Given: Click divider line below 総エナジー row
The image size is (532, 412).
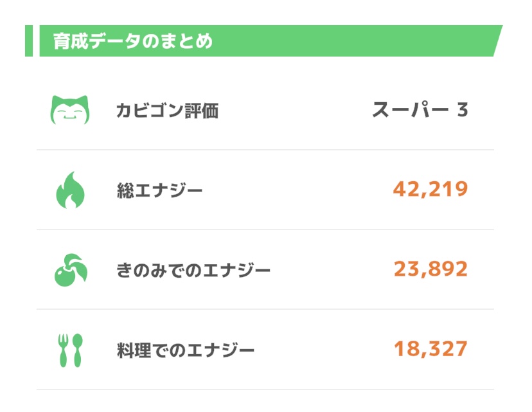Looking at the screenshot, I should 265,229.
